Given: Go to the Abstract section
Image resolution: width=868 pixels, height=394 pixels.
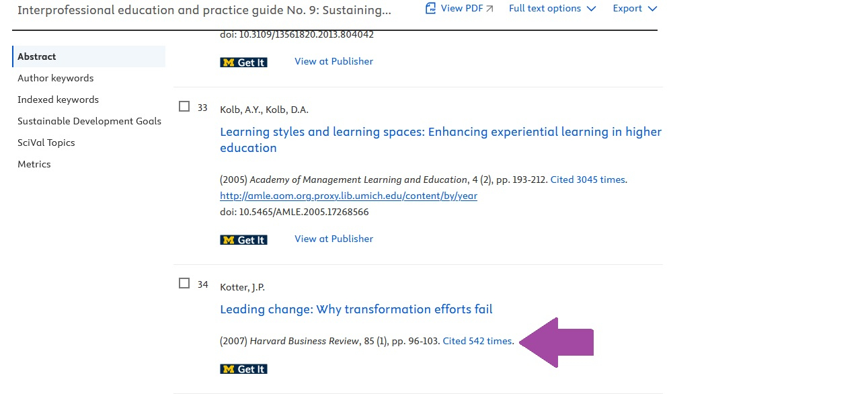Looking at the screenshot, I should 37,56.
